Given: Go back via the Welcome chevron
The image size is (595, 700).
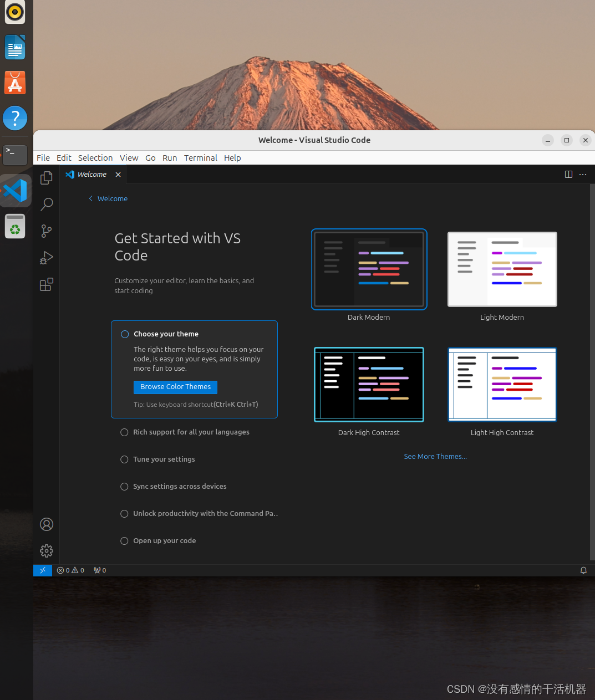Looking at the screenshot, I should (x=91, y=198).
